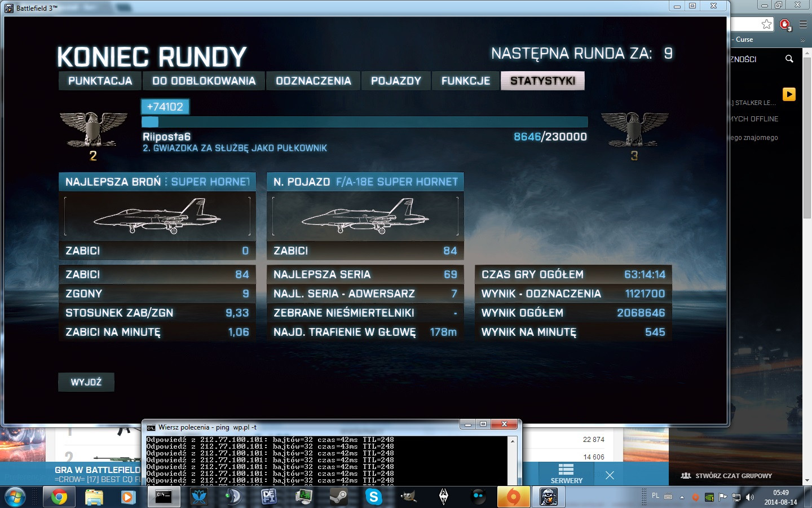Screen dimensions: 812x508
Task: Open Skyrim from the taskbar
Action: 443,497
